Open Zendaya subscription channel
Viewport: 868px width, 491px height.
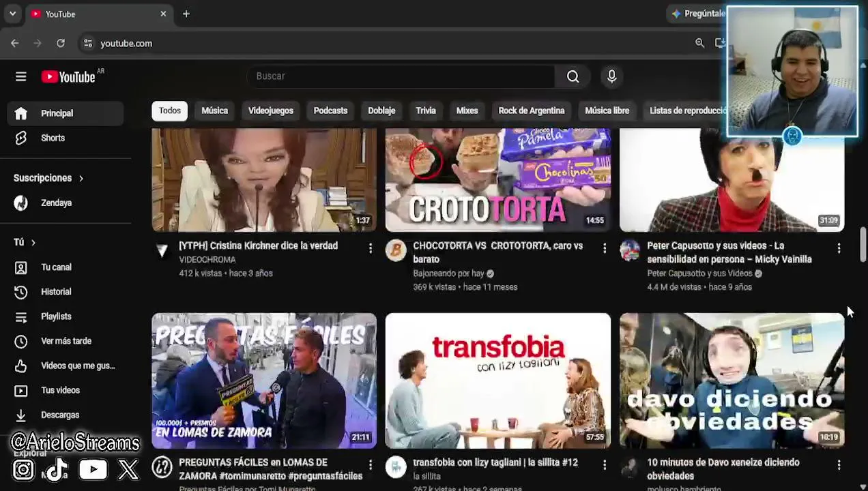66,203
